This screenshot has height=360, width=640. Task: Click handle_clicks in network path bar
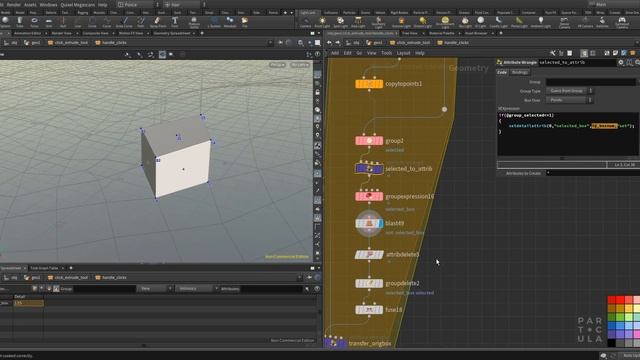click(x=453, y=42)
